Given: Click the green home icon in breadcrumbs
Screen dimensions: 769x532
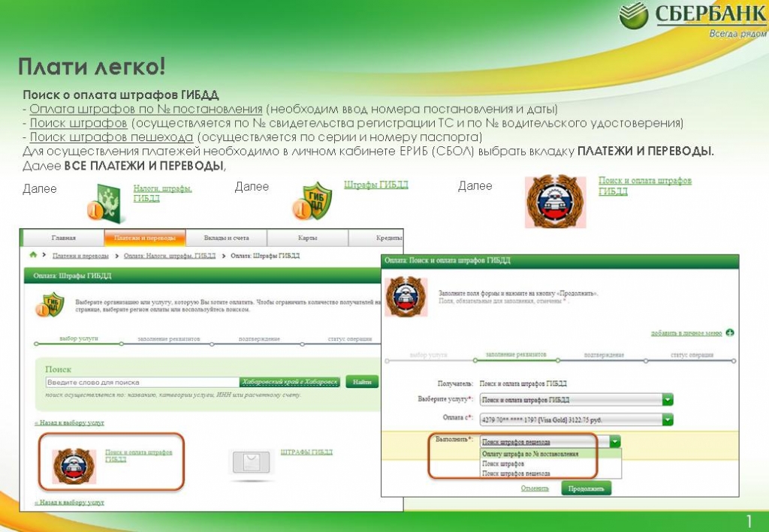Looking at the screenshot, I should coord(33,256).
